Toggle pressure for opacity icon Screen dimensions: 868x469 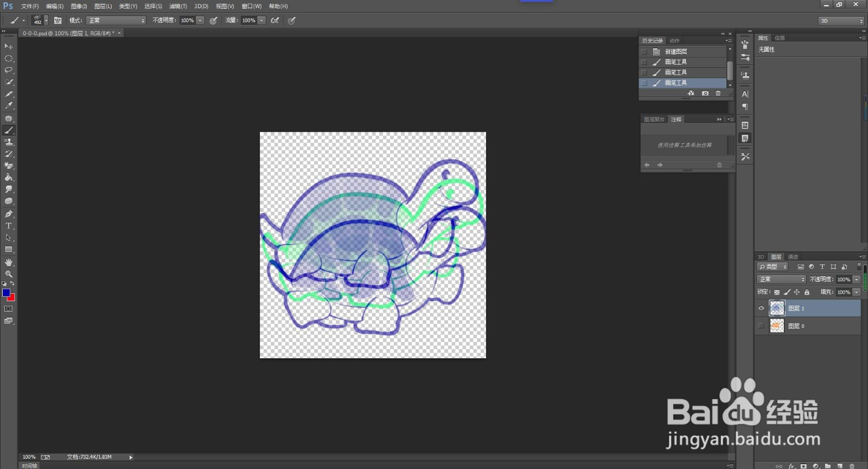tap(213, 20)
